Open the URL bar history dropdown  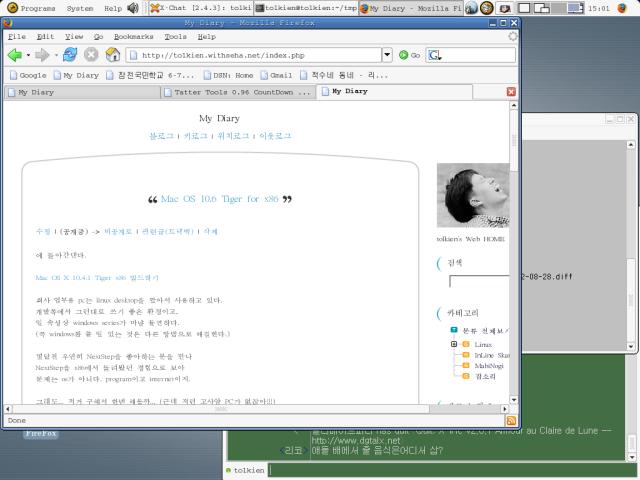387,55
